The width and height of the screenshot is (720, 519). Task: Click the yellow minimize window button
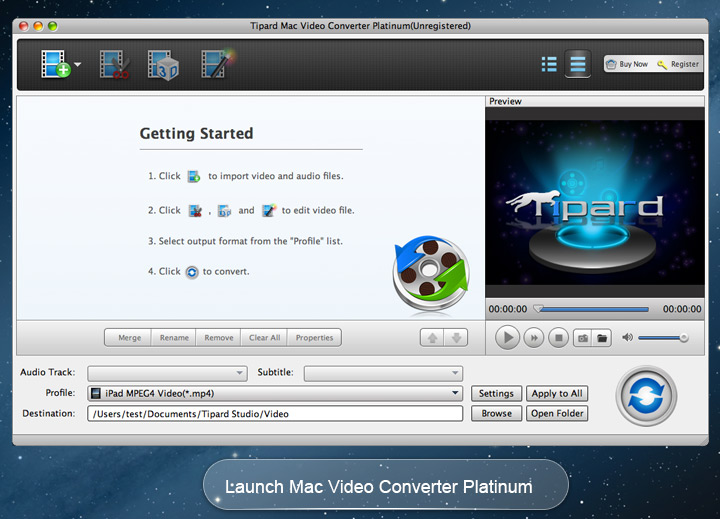[x=38, y=26]
